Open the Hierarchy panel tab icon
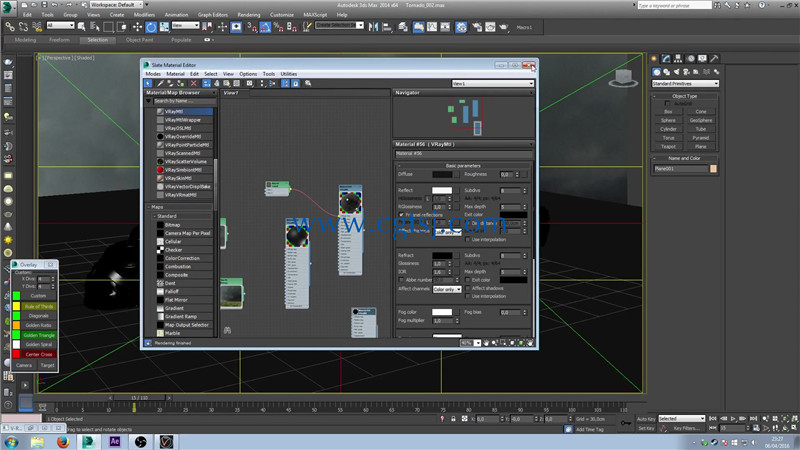800x450 pixels. (678, 59)
